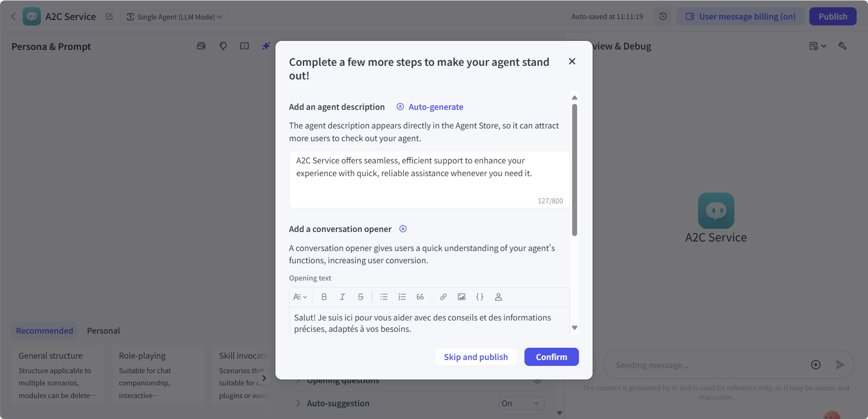Insert a numbered list
Image resolution: width=868 pixels, height=419 pixels.
point(402,297)
